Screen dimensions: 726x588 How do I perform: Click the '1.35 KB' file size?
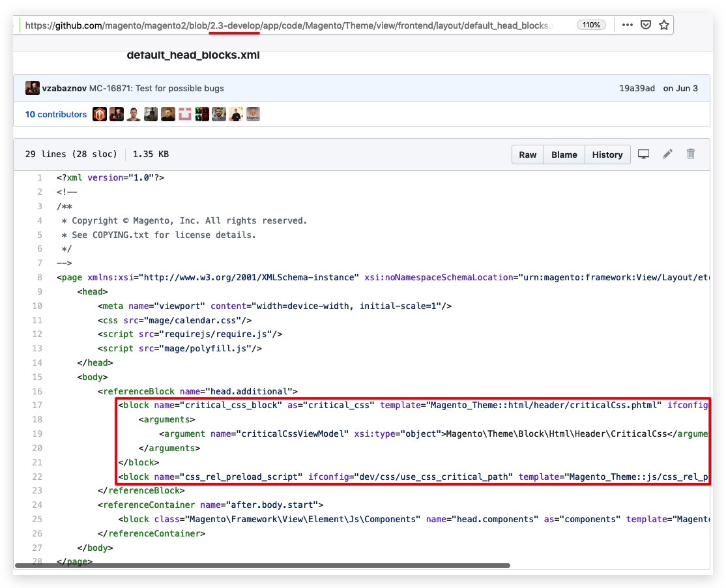coord(151,154)
